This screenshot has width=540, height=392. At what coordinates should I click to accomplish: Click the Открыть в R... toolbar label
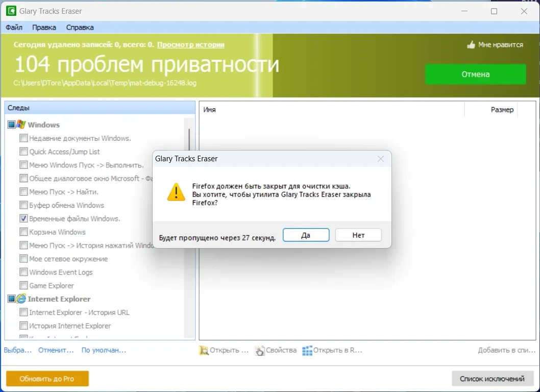(337, 350)
